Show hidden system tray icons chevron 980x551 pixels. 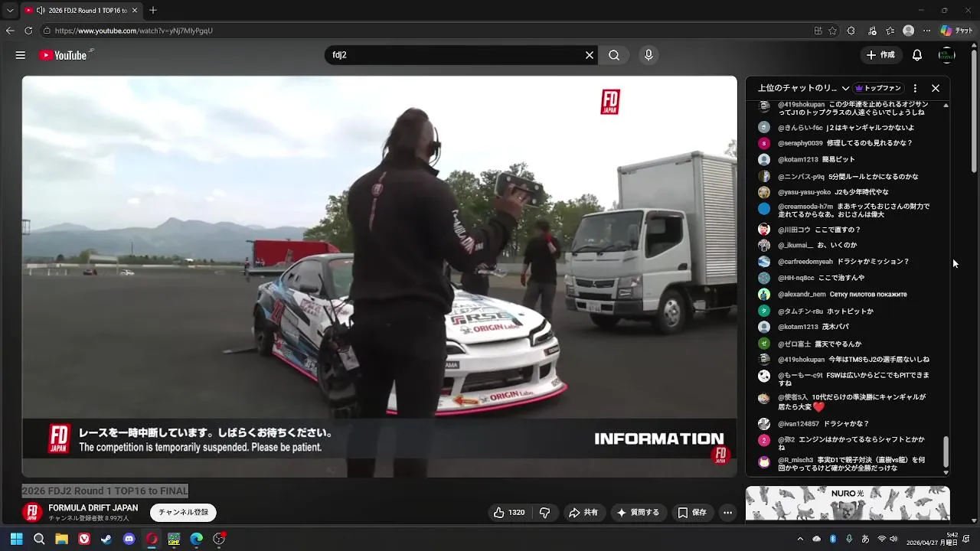(x=800, y=539)
